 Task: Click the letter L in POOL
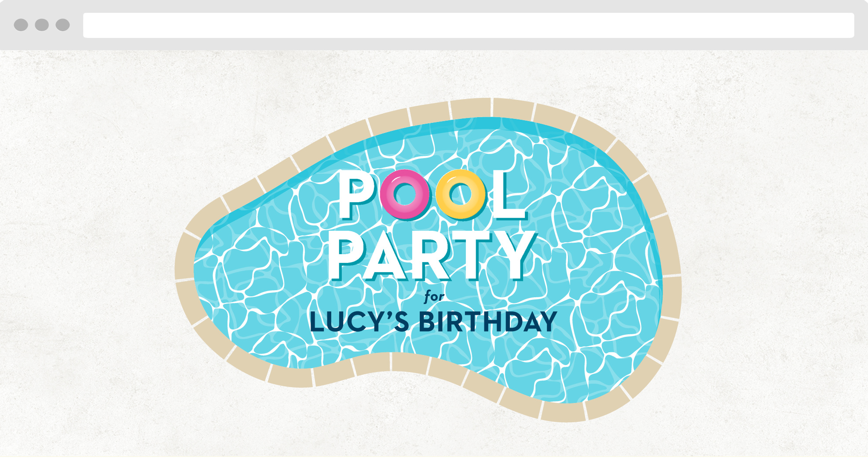coord(509,195)
